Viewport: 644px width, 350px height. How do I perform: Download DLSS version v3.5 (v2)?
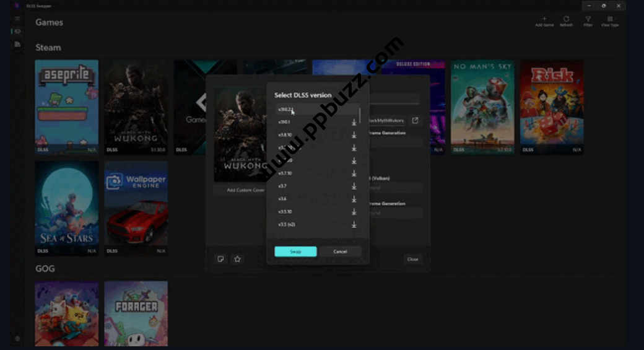pyautogui.click(x=354, y=225)
